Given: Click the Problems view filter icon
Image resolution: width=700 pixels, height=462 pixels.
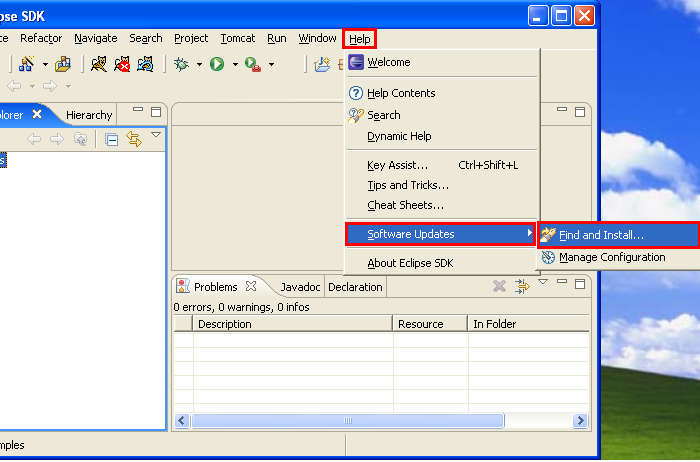Looking at the screenshot, I should coord(521,287).
